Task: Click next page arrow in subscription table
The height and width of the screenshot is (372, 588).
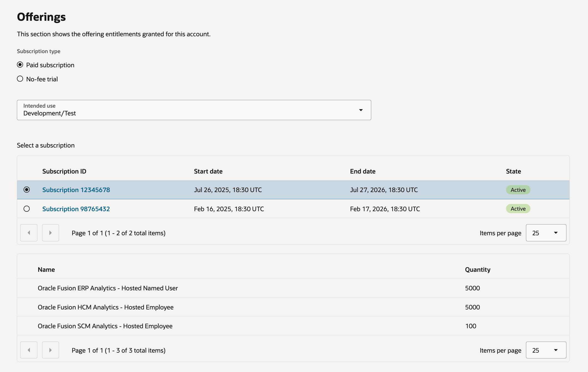Action: pyautogui.click(x=50, y=233)
